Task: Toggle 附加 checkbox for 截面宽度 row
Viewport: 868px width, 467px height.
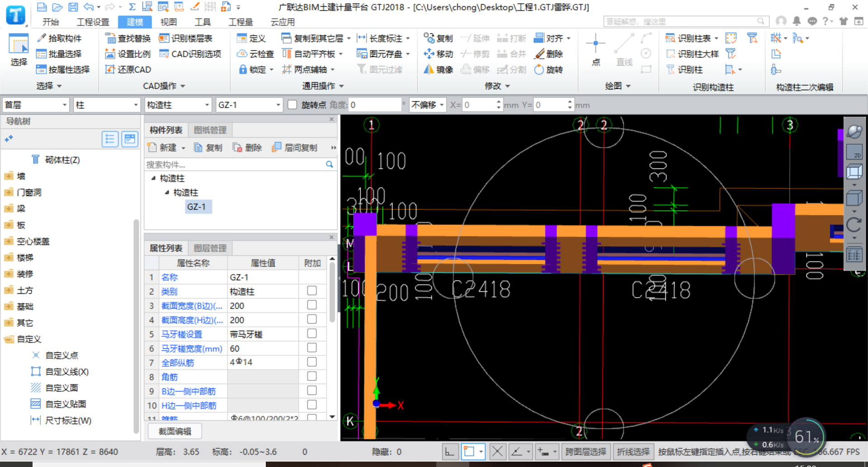Action: 312,305
